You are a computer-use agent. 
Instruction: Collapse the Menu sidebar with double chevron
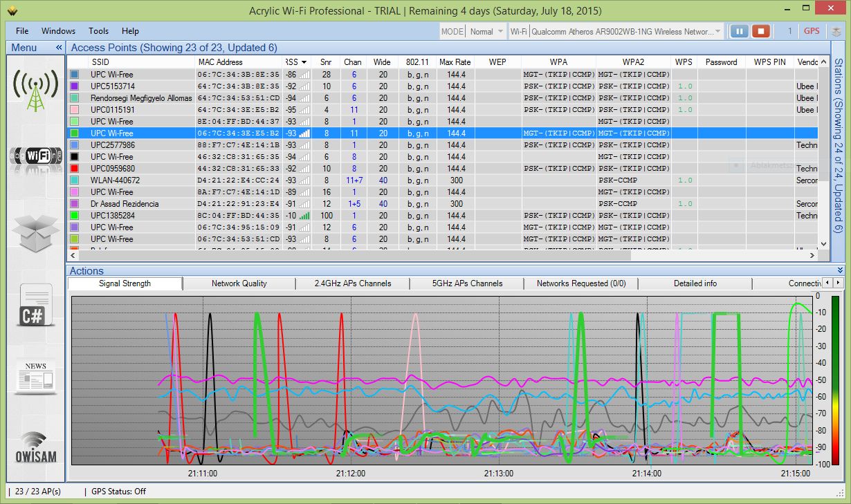(x=59, y=48)
